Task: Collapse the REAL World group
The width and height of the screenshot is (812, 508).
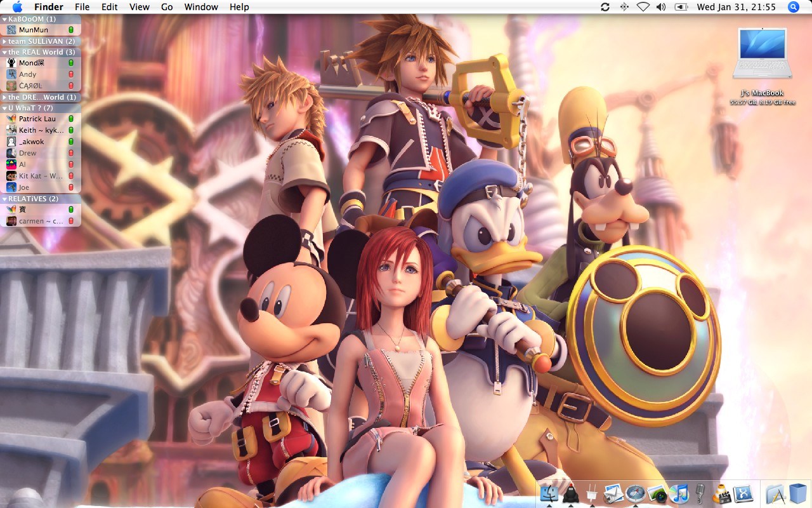Action: (x=4, y=52)
